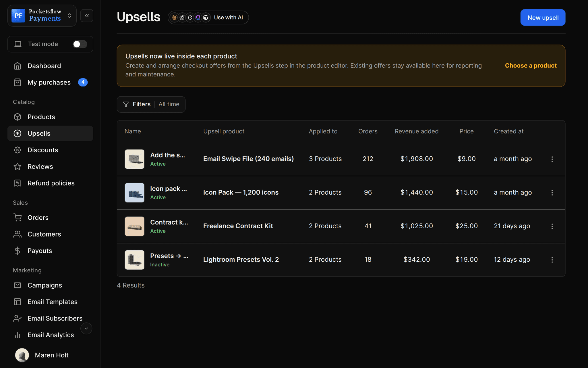
Task: Open row options for Lightroom Presets Vol. 2
Action: pyautogui.click(x=552, y=260)
